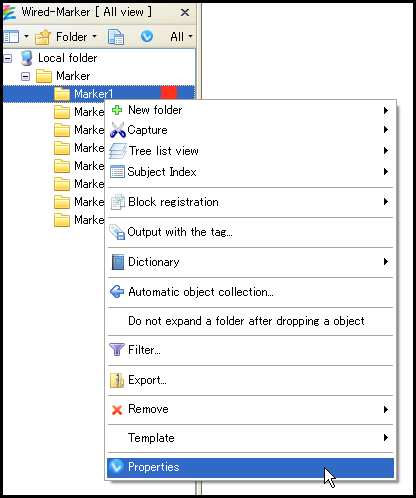Image resolution: width=416 pixels, height=498 pixels.
Task: Click the Filter funnel icon
Action: point(117,350)
